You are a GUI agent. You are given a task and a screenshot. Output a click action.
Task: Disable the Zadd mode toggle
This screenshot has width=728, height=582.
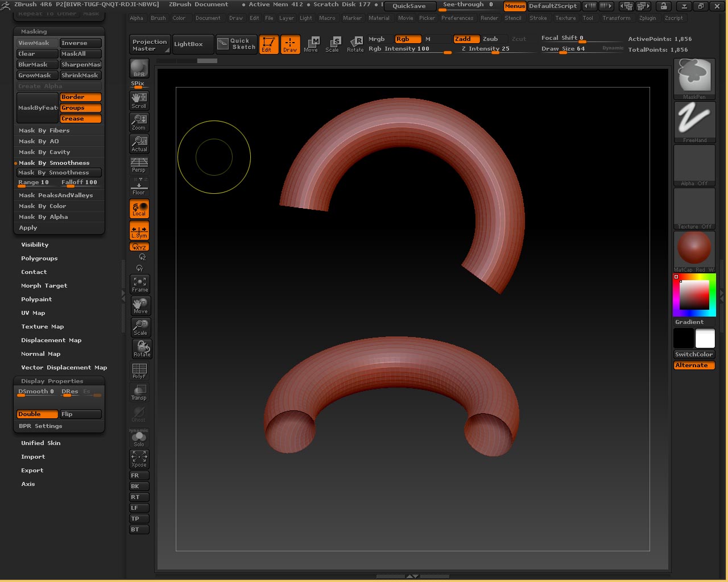point(466,39)
